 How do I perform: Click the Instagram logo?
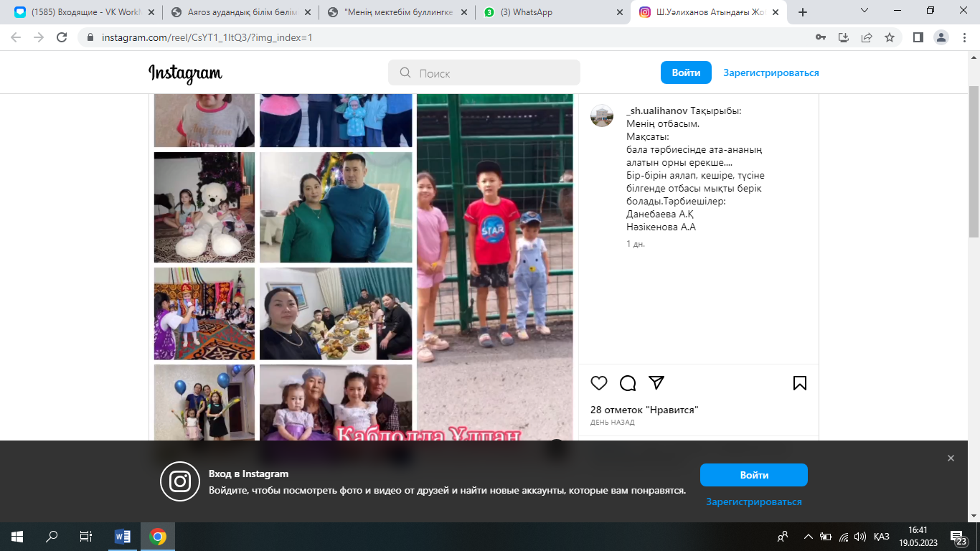[185, 73]
